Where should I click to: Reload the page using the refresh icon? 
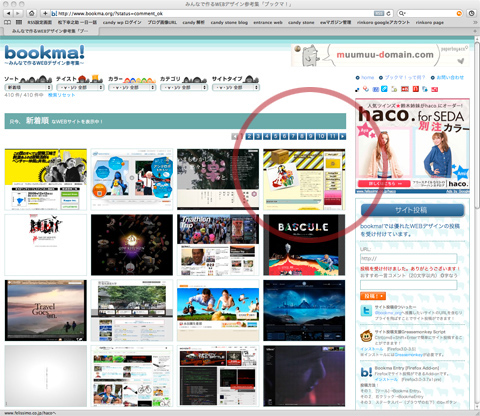pos(388,13)
